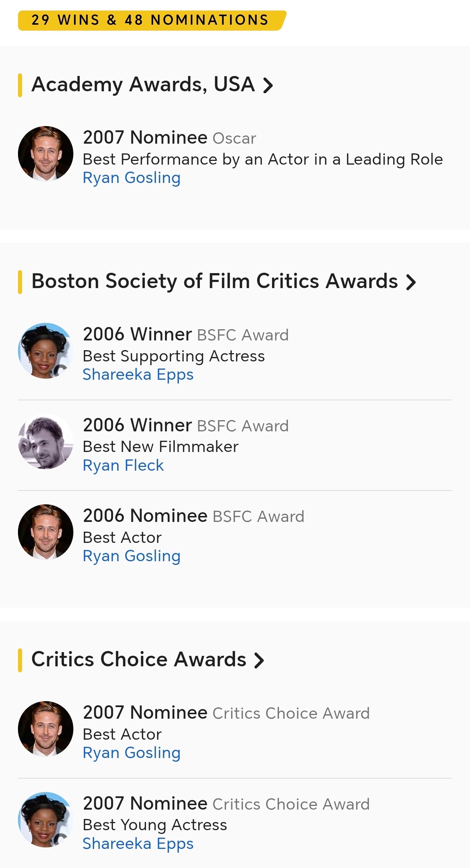Select the Academy Awards, USA heading
The width and height of the screenshot is (470, 868).
click(x=143, y=85)
